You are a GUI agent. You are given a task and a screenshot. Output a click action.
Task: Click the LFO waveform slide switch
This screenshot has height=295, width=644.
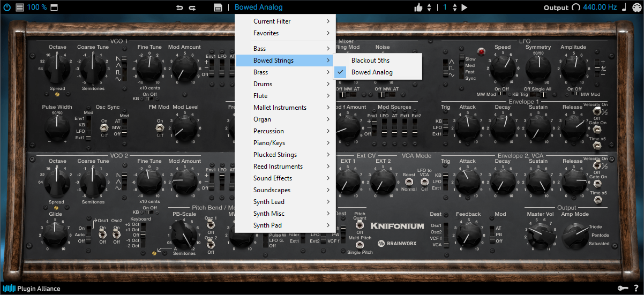446,68
